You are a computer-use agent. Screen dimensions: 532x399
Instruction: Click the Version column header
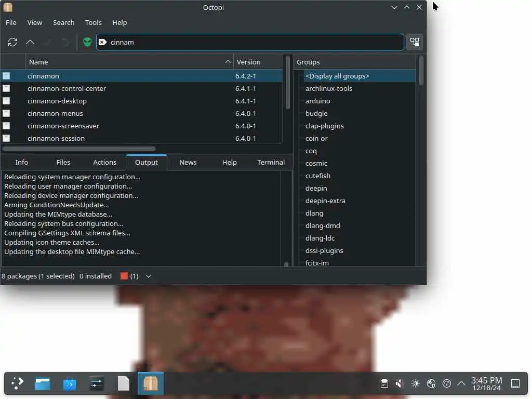tap(258, 62)
